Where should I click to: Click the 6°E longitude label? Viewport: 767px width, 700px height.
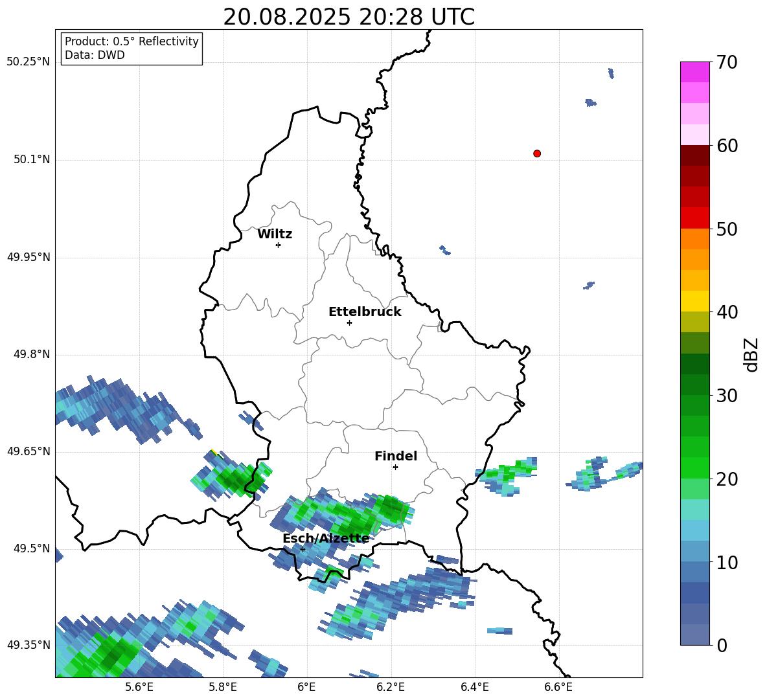coord(306,687)
